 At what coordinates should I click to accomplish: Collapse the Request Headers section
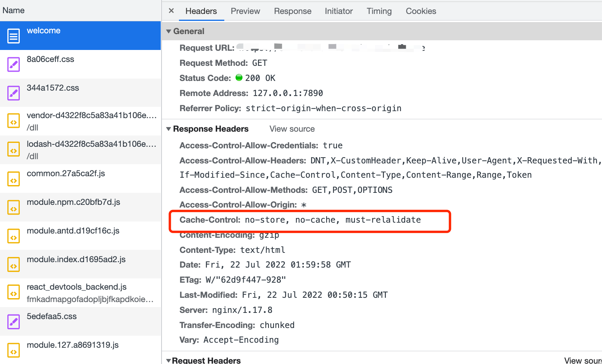pyautogui.click(x=169, y=361)
